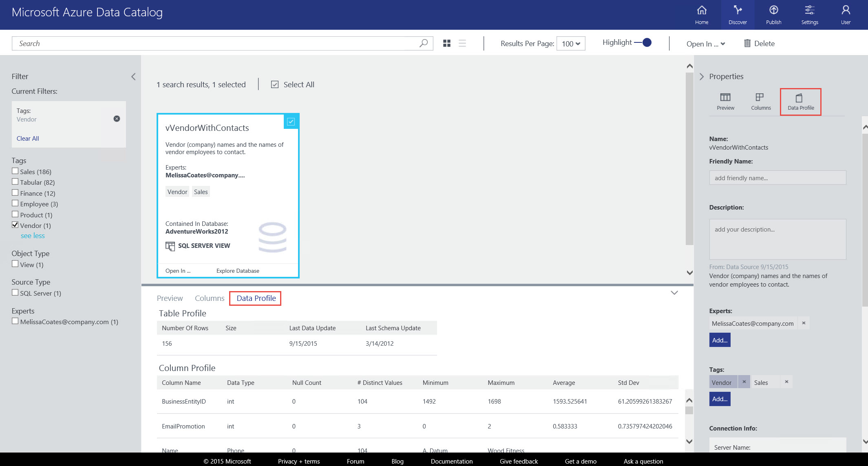
Task: Click the Properties scrollbar down arrow
Action: tap(865, 441)
